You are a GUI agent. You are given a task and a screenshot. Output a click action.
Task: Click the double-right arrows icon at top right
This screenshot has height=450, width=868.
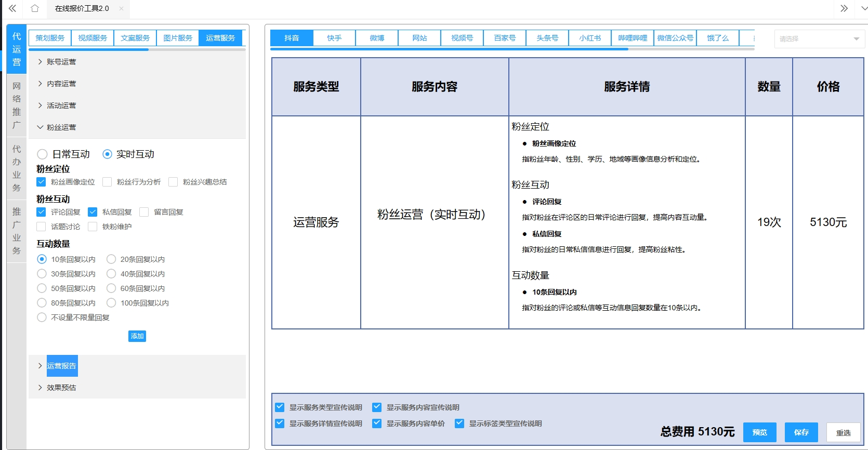coord(844,8)
